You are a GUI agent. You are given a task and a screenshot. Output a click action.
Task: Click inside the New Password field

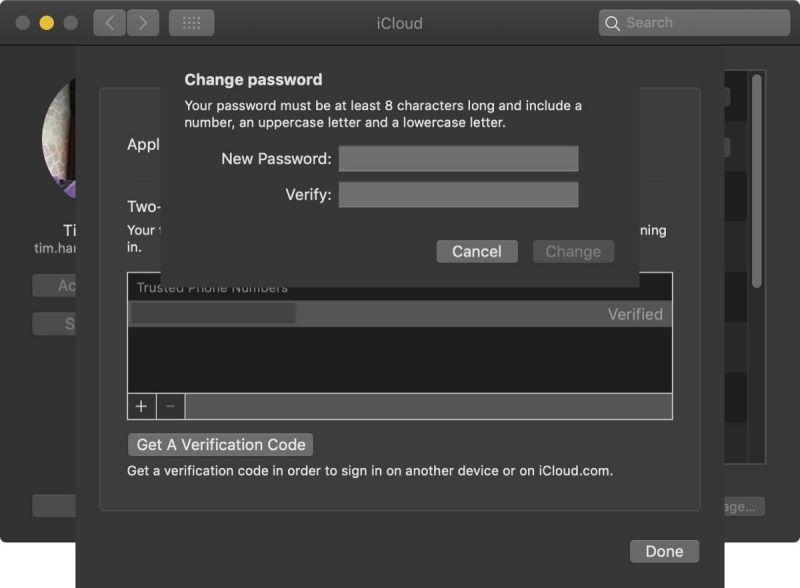[x=459, y=158]
